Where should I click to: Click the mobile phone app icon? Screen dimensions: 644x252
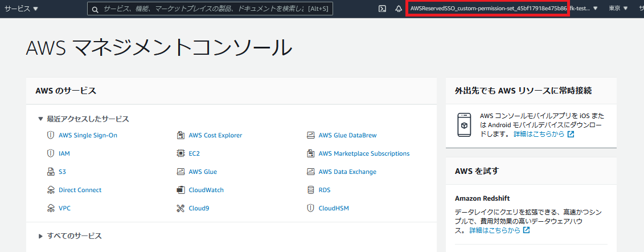464,125
